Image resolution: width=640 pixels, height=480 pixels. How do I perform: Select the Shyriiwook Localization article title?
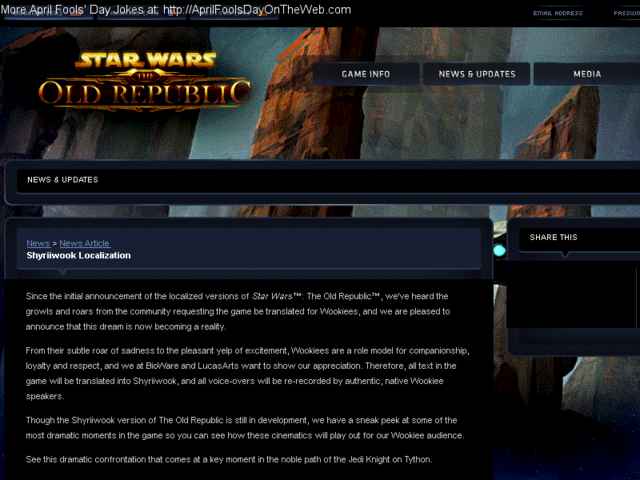79,256
